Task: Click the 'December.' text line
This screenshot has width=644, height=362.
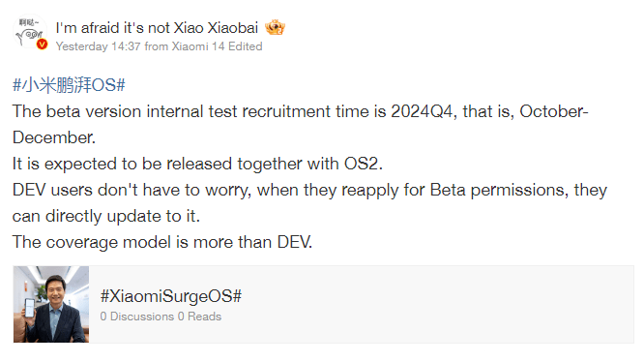Action: 54,137
